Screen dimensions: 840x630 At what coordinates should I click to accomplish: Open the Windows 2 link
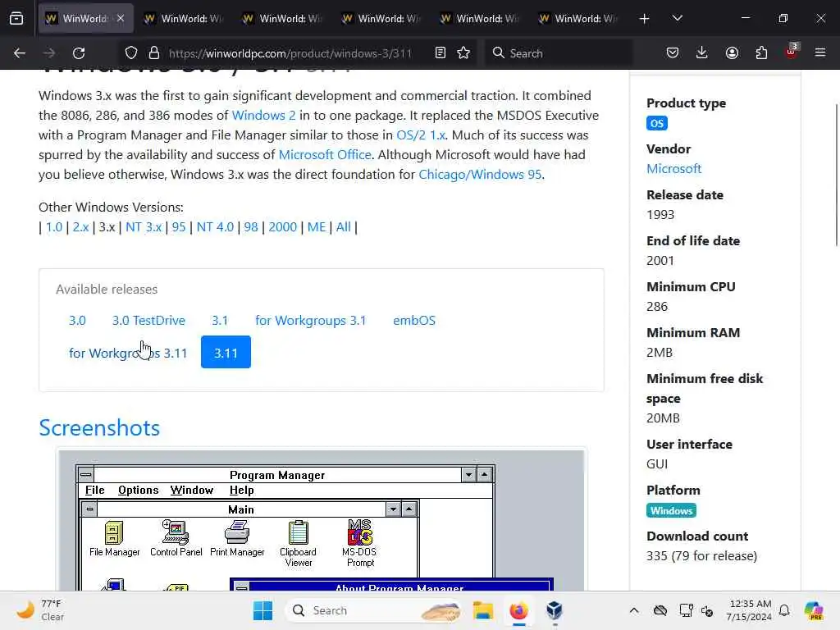(263, 115)
